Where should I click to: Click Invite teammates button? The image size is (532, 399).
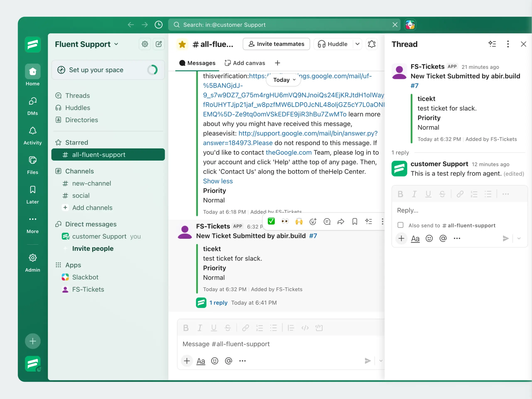pyautogui.click(x=276, y=44)
